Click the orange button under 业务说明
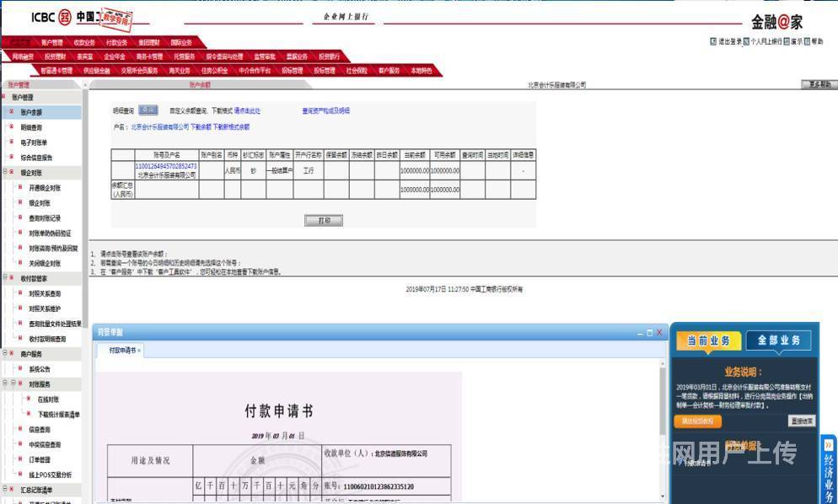838x504 pixels. tap(697, 421)
